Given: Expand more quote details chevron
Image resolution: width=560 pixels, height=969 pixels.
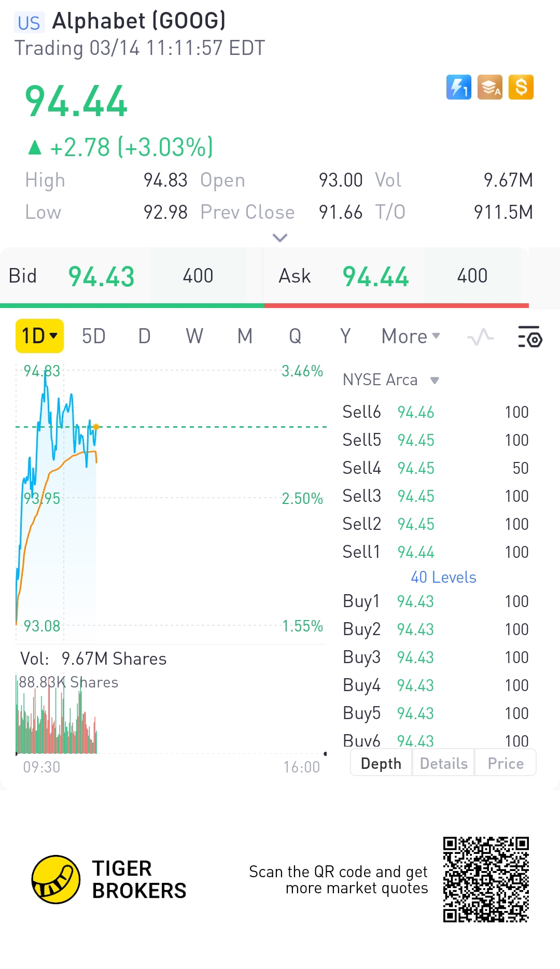Looking at the screenshot, I should point(280,238).
